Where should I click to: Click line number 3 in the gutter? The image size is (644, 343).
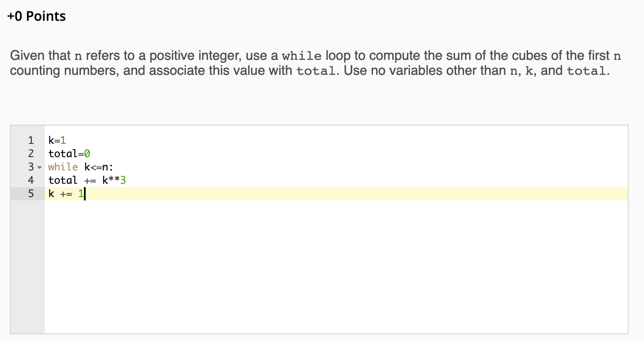pos(31,167)
